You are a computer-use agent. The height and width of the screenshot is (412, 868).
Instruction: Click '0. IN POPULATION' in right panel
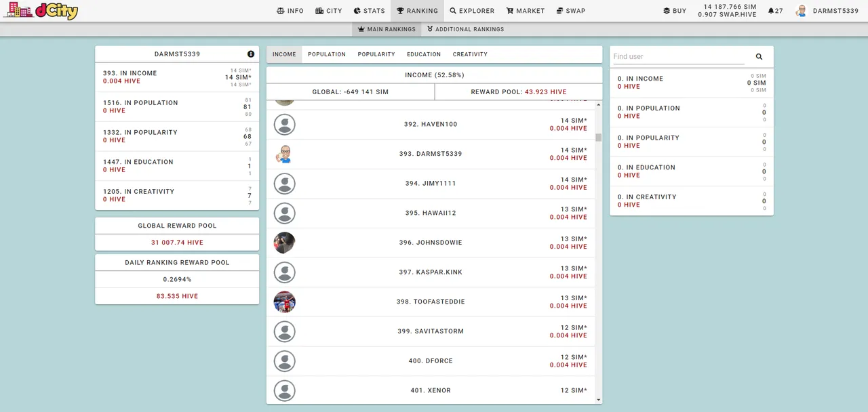[648, 108]
